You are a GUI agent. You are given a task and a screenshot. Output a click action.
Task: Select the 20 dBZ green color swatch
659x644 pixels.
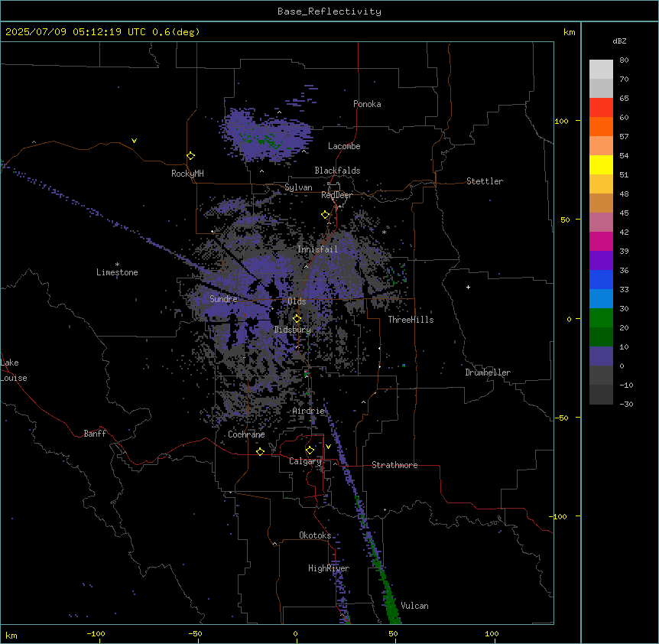click(601, 318)
